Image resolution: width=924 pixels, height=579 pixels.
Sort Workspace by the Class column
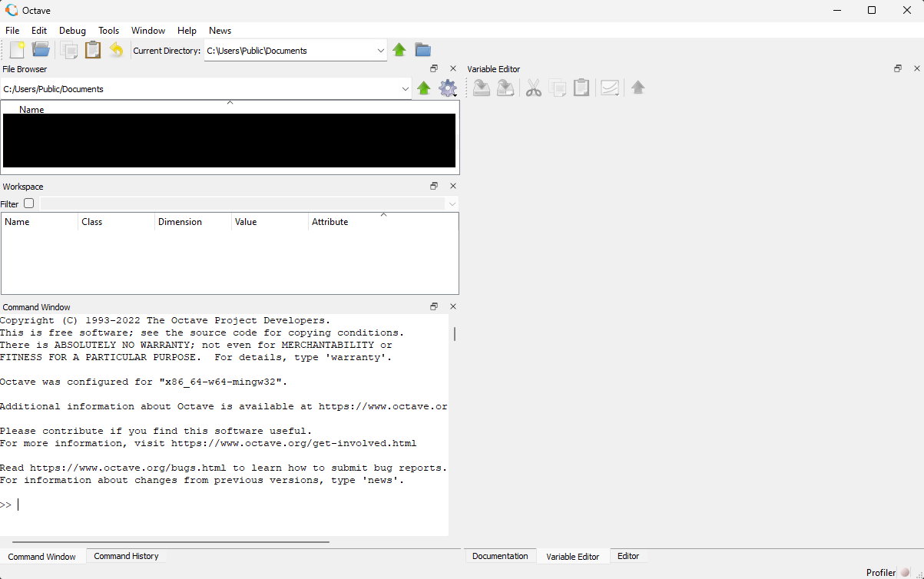click(116, 222)
